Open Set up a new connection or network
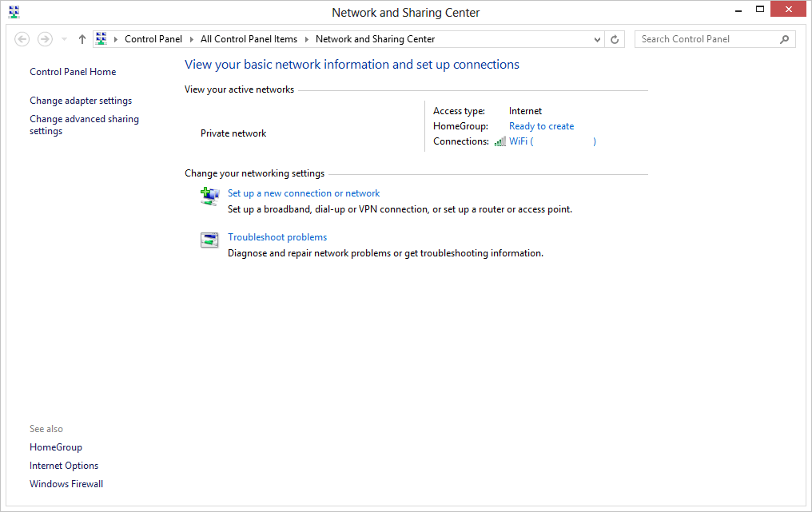The width and height of the screenshot is (812, 512). [304, 193]
